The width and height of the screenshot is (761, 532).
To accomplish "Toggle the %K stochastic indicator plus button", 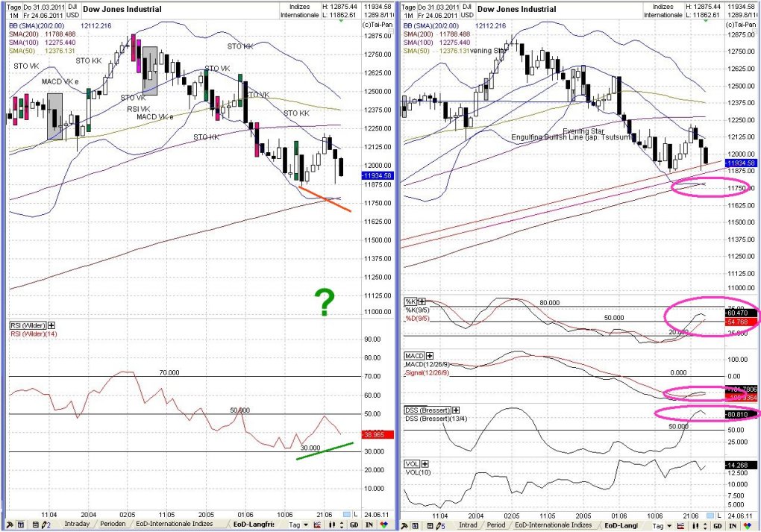I will (422, 301).
